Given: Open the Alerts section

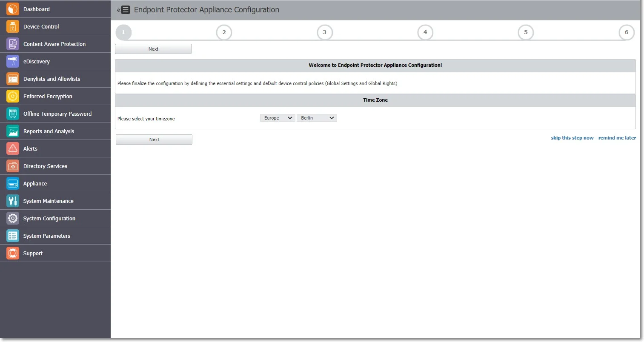Looking at the screenshot, I should tap(55, 148).
